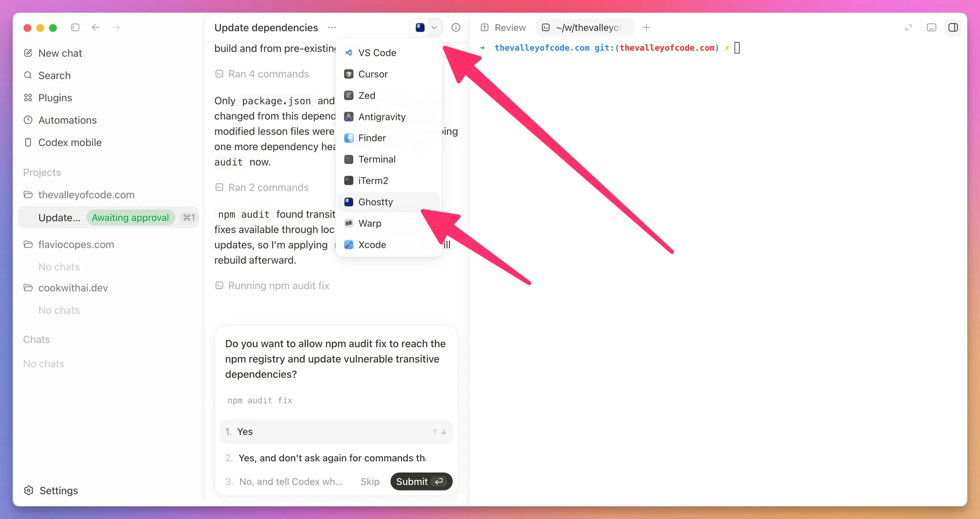Choose Terminal from the menu
The width and height of the screenshot is (980, 519).
click(389, 159)
